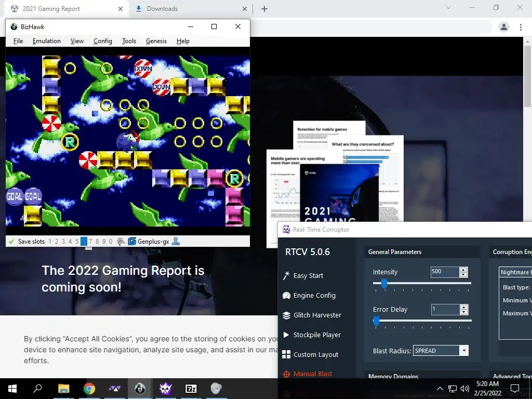Image resolution: width=532 pixels, height=399 pixels.
Task: Decrease Intensity with the down stepper arrow
Action: point(463,274)
